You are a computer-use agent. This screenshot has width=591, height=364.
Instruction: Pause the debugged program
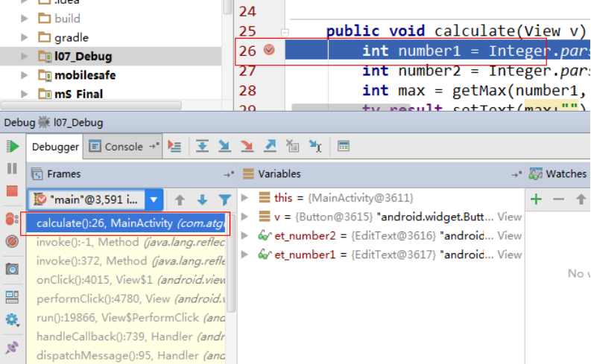[12, 168]
